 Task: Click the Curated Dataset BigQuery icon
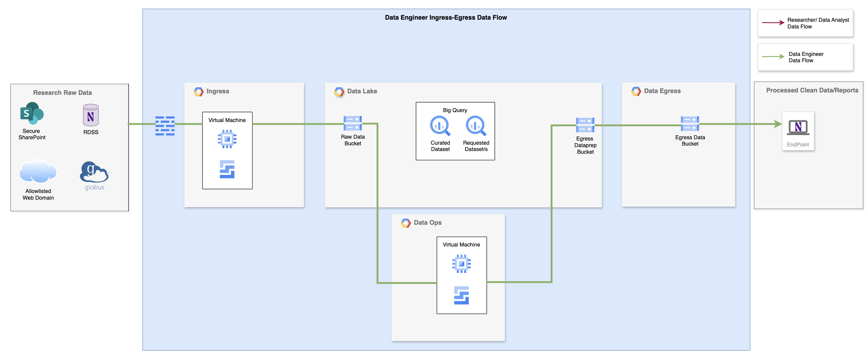click(x=440, y=126)
